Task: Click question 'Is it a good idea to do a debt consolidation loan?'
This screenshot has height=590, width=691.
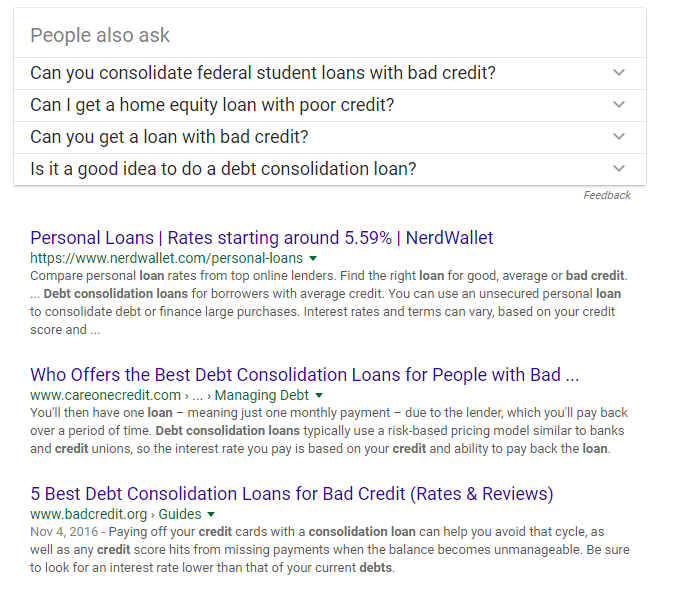Action: pos(223,169)
